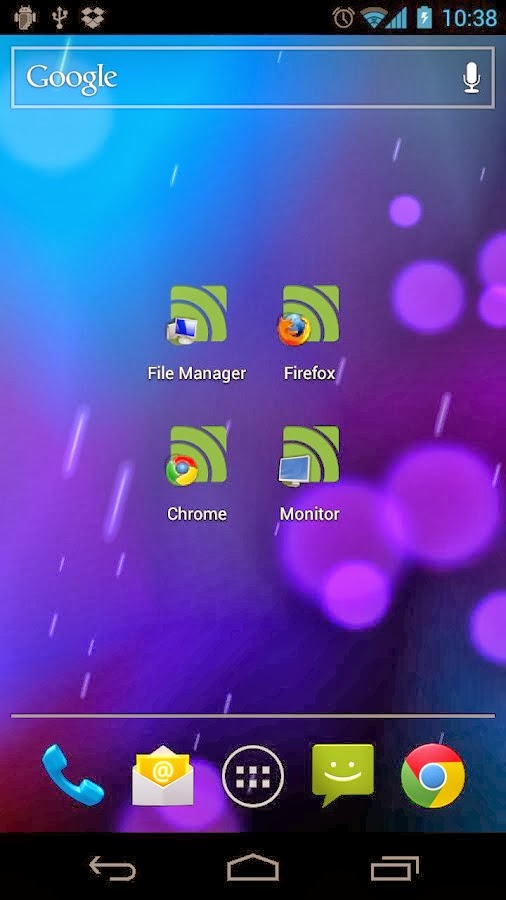Tap the Back navigation button
The width and height of the screenshot is (506, 900).
[x=112, y=868]
